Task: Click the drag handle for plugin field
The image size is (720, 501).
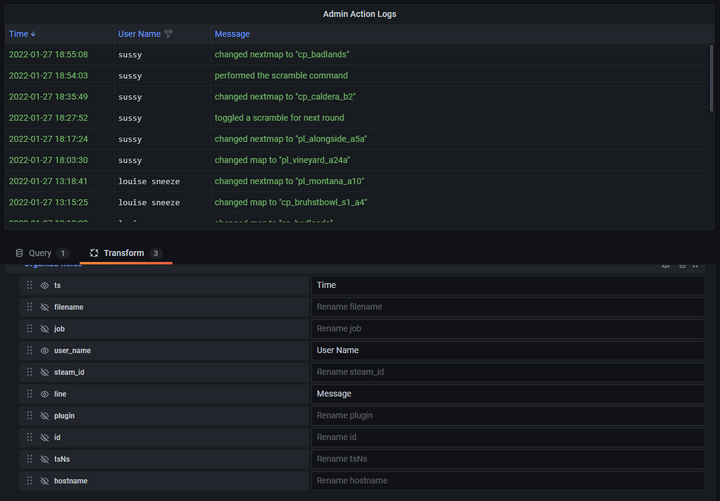Action: click(x=30, y=416)
